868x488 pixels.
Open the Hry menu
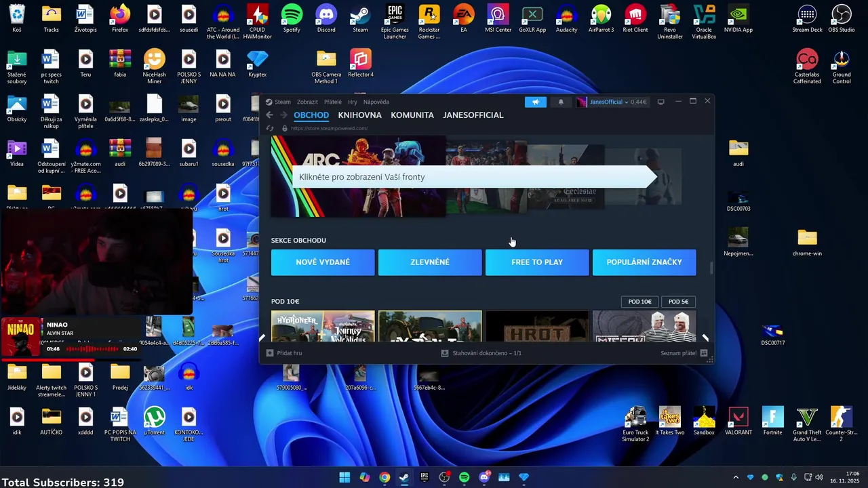click(353, 102)
